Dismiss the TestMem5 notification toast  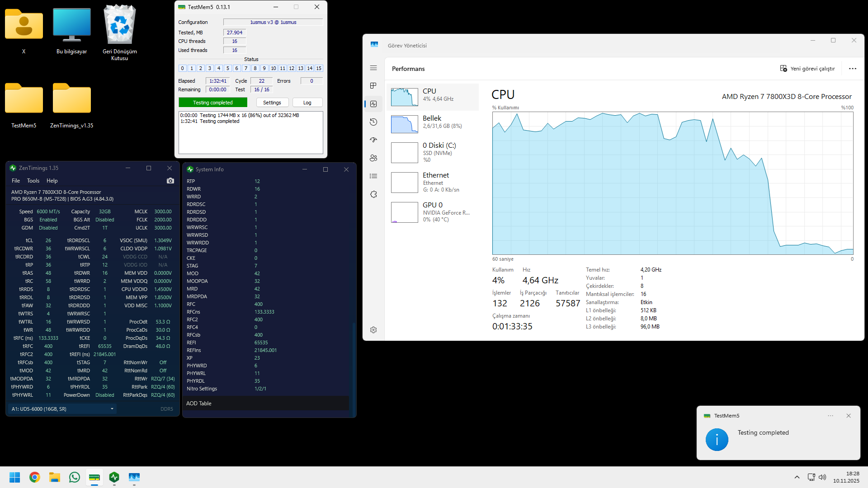coord(849,416)
